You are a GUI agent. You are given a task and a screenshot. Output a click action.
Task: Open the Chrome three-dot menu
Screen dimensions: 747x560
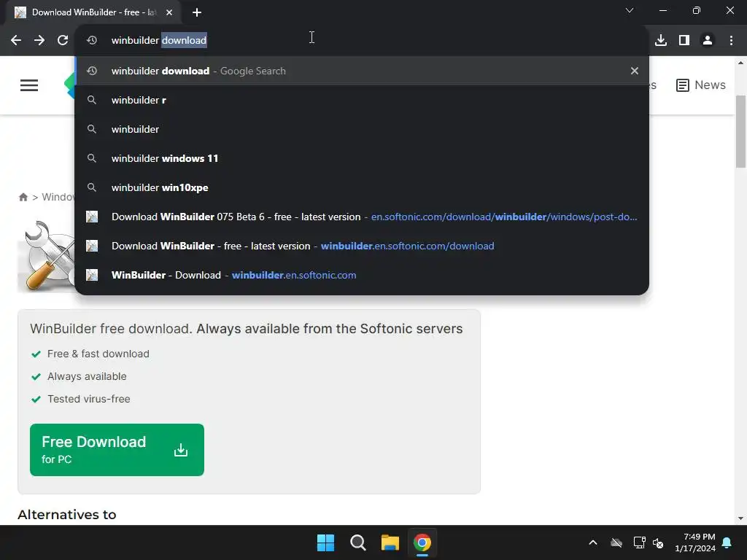pos(731,41)
